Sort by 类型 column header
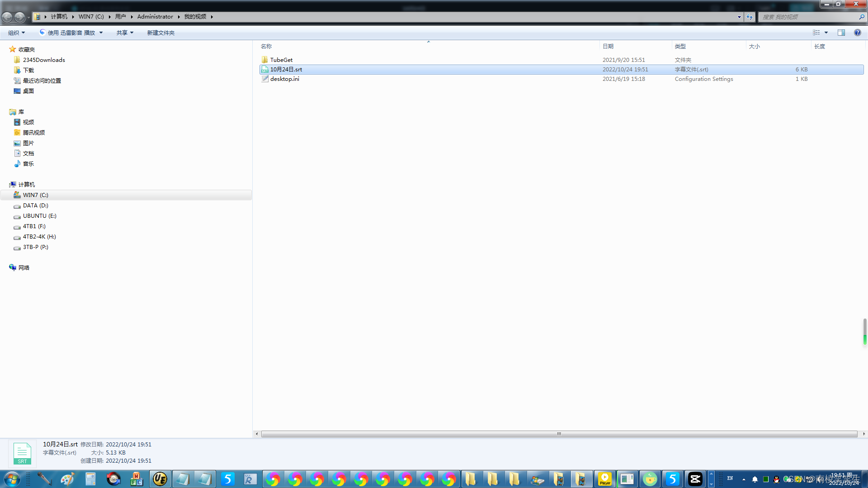The image size is (868, 488). coord(680,46)
